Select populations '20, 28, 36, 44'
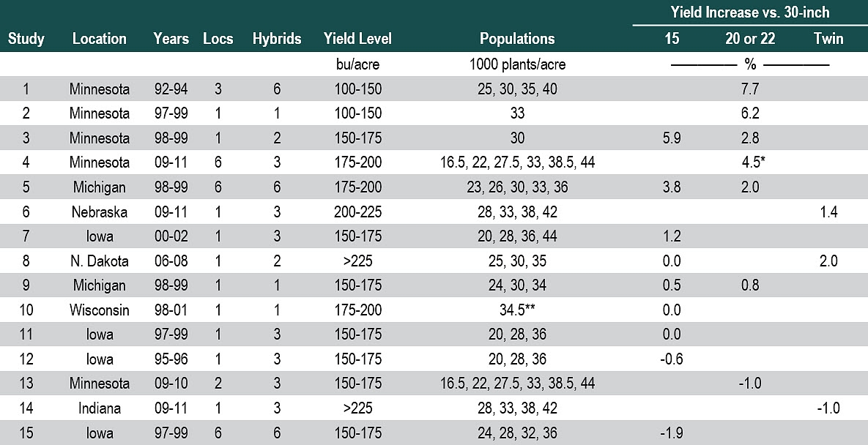 518,236
